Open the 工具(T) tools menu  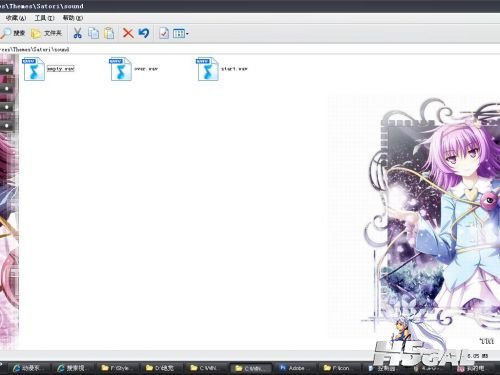tap(44, 18)
